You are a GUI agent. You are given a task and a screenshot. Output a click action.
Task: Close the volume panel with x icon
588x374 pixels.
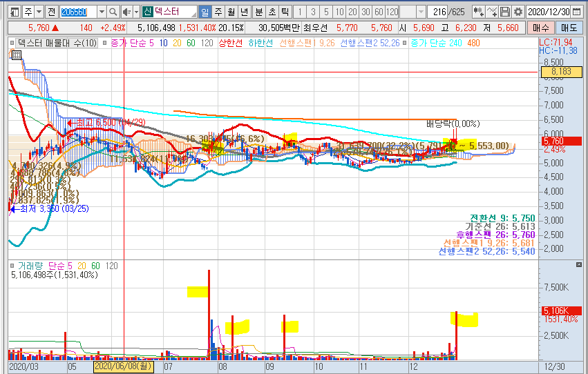point(579,265)
